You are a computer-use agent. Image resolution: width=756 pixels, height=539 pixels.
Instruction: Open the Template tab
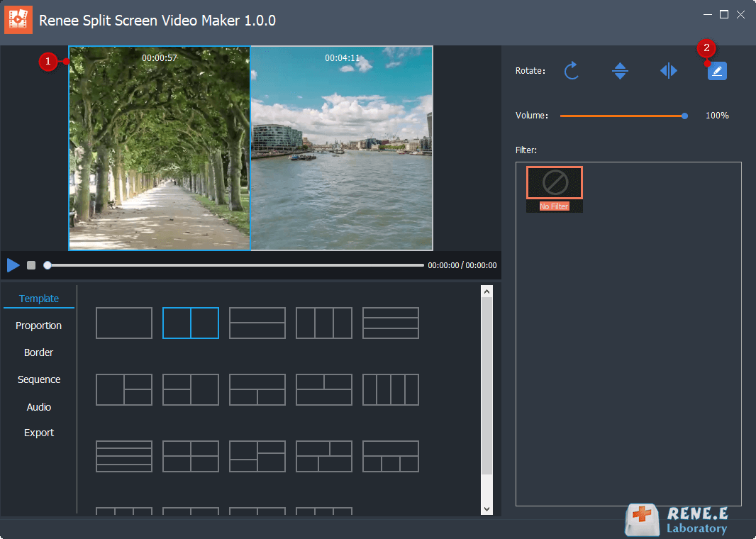coord(38,299)
